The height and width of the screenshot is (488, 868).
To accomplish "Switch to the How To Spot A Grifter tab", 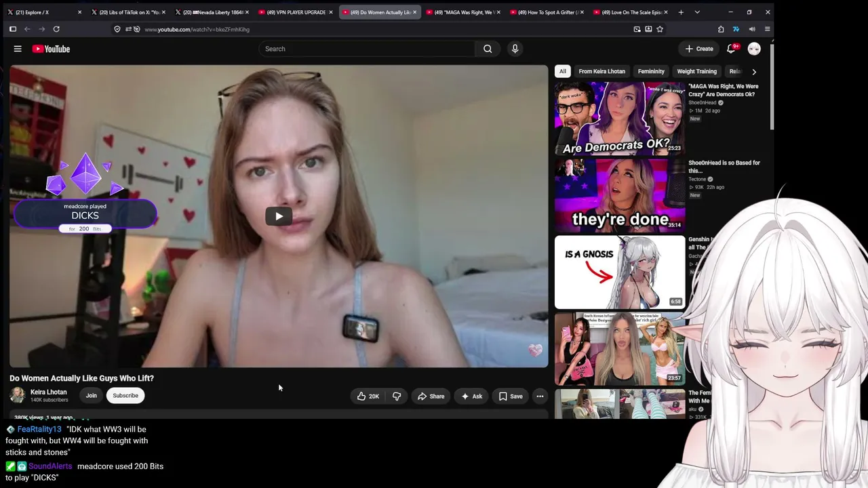I will tap(547, 12).
